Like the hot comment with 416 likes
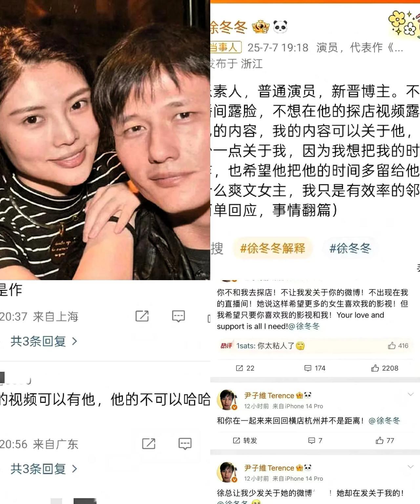 [x=398, y=346]
